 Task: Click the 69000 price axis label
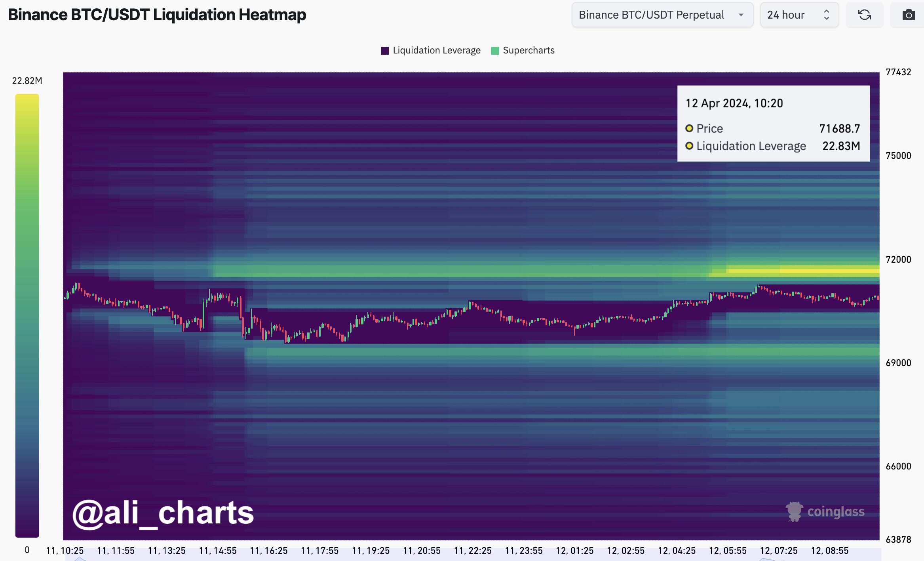tap(898, 363)
